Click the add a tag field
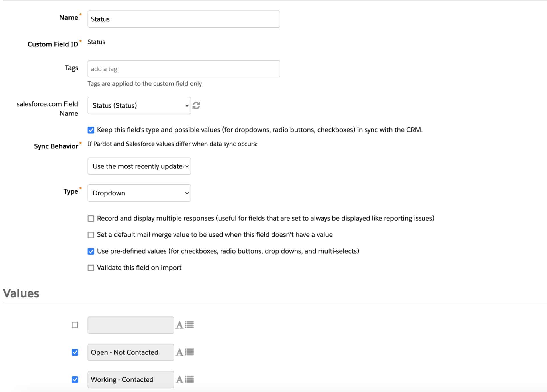This screenshot has width=547, height=392. pos(183,69)
